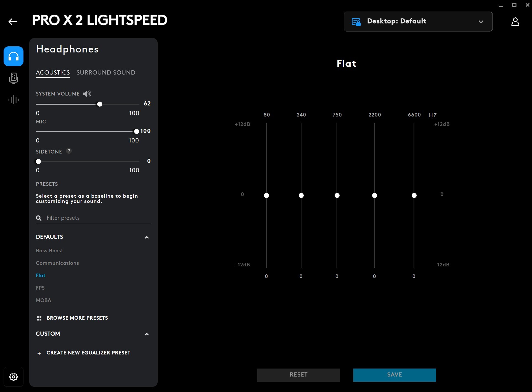The image size is (532, 392).
Task: Click the Mic level slider handle
Action: pos(136,131)
